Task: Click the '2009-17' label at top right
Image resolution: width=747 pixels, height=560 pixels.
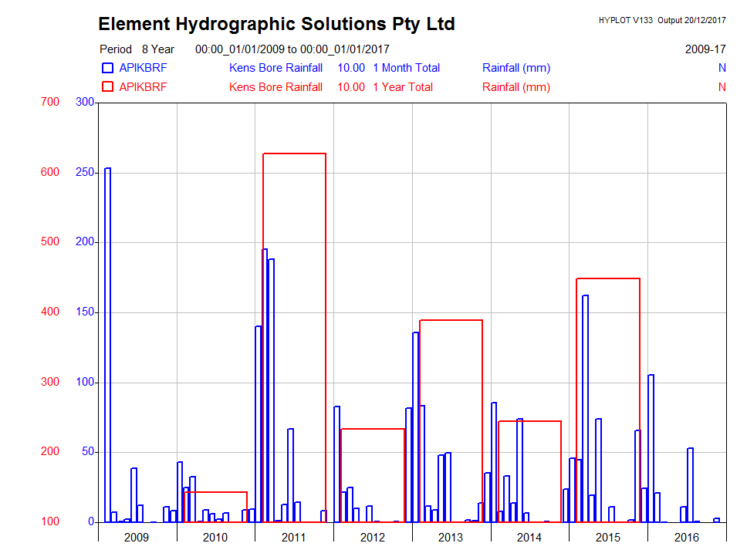Action: 705,49
